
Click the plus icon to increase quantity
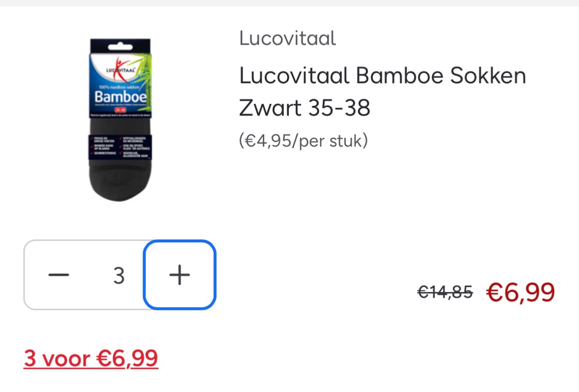[180, 275]
